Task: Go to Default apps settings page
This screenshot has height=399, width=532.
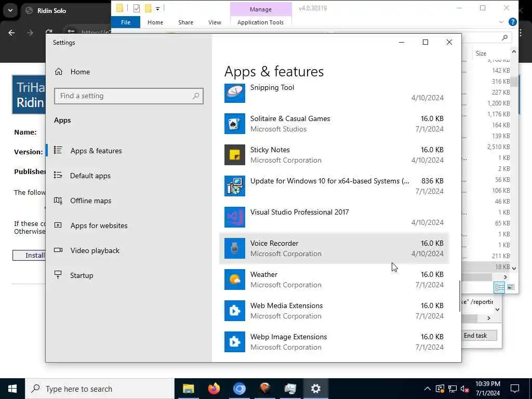Action: (90, 176)
